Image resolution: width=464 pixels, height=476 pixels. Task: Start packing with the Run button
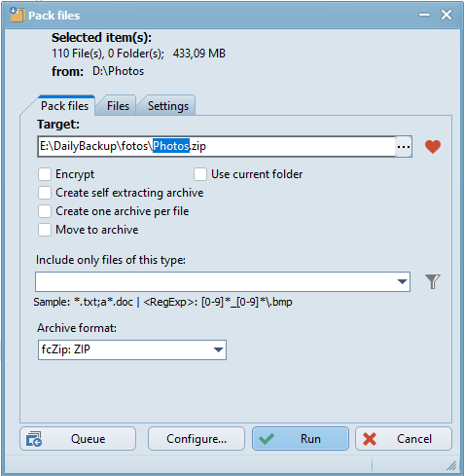pyautogui.click(x=301, y=439)
